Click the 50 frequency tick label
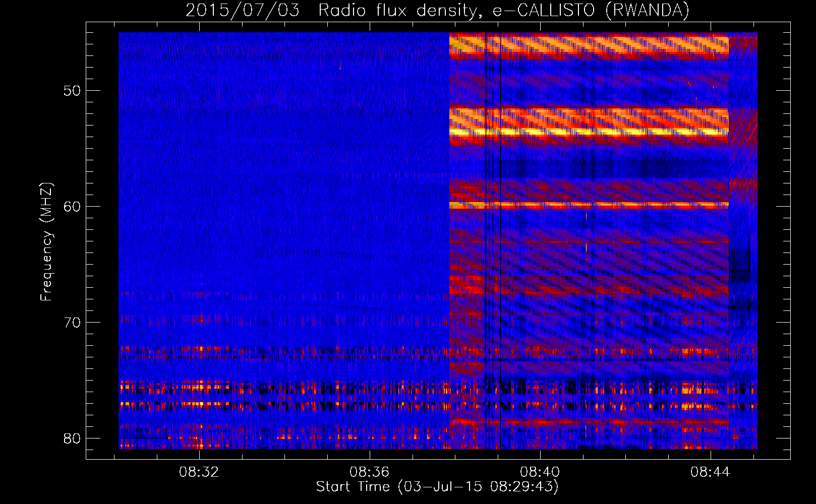Viewport: 816px width, 504px height. tap(72, 91)
